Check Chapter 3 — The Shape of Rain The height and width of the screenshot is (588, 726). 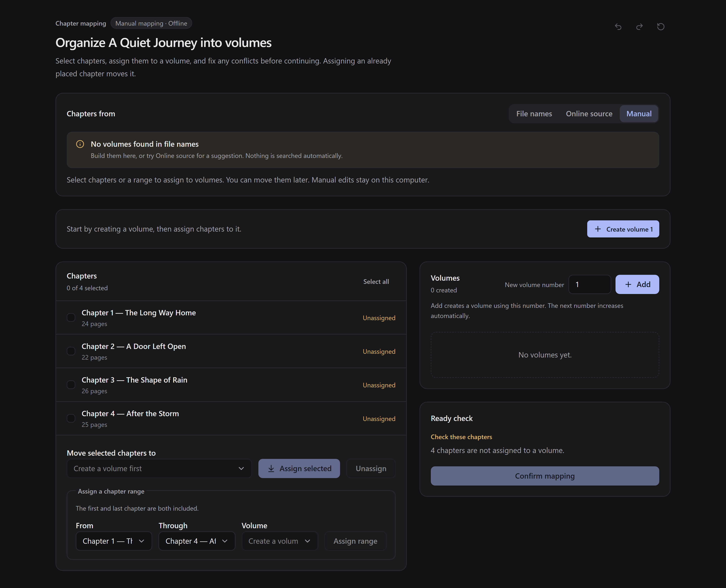coord(71,384)
